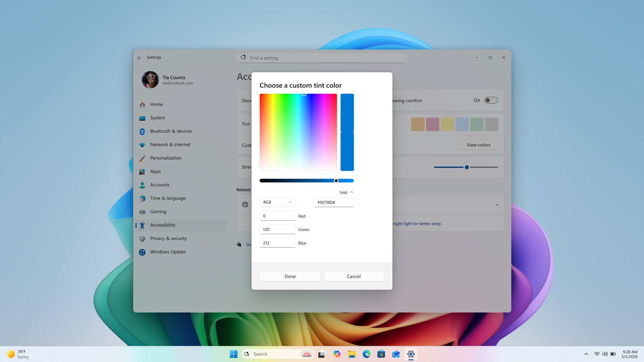644x362 pixels.
Task: Click the blue color preview bar
Action: [347, 132]
